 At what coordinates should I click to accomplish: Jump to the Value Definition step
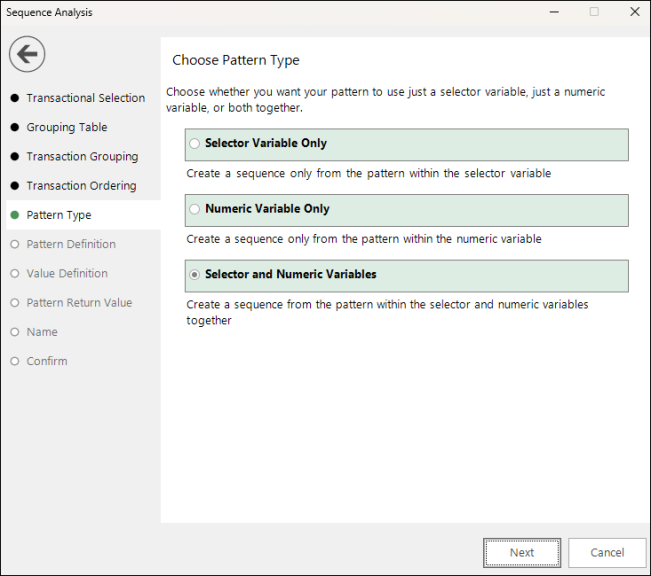67,273
